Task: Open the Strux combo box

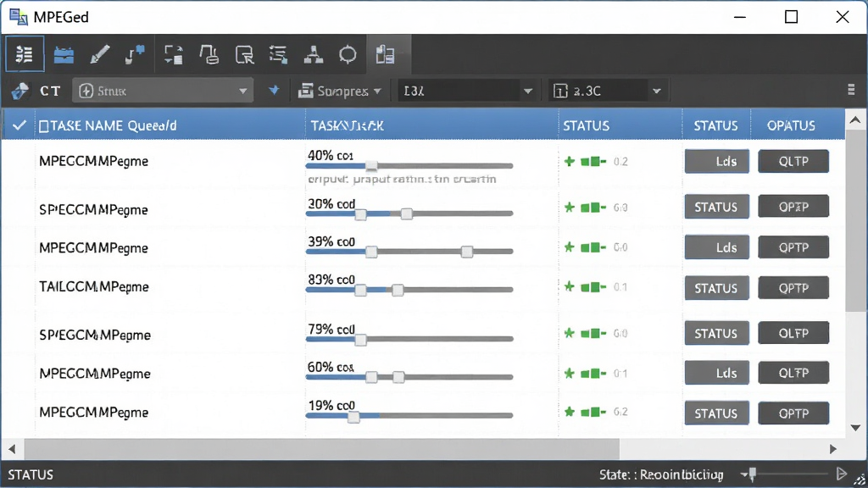Action: click(163, 91)
